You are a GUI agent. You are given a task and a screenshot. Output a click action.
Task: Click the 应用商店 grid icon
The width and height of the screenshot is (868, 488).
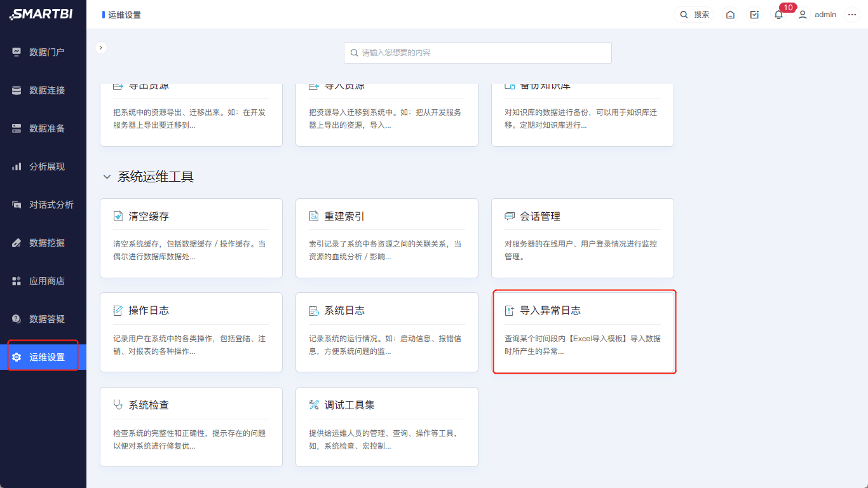[x=17, y=281]
